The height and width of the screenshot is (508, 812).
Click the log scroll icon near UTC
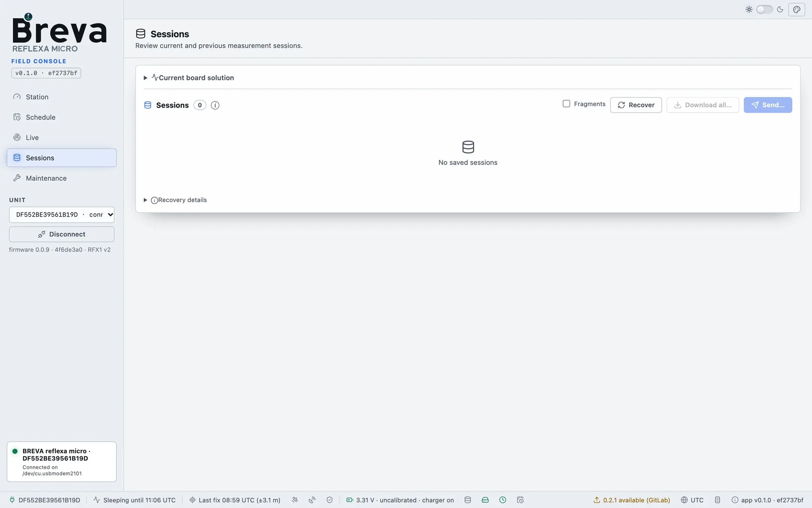[717, 500]
